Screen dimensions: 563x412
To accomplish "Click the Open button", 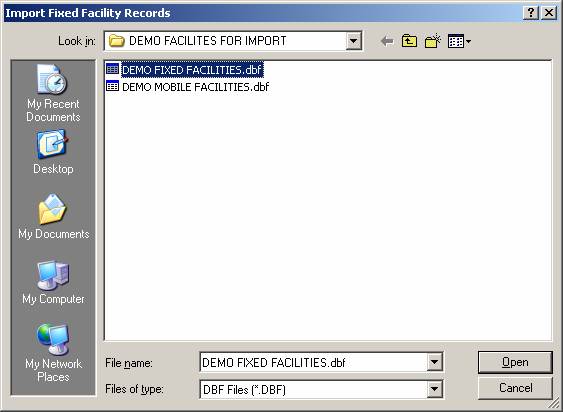I will (515, 362).
